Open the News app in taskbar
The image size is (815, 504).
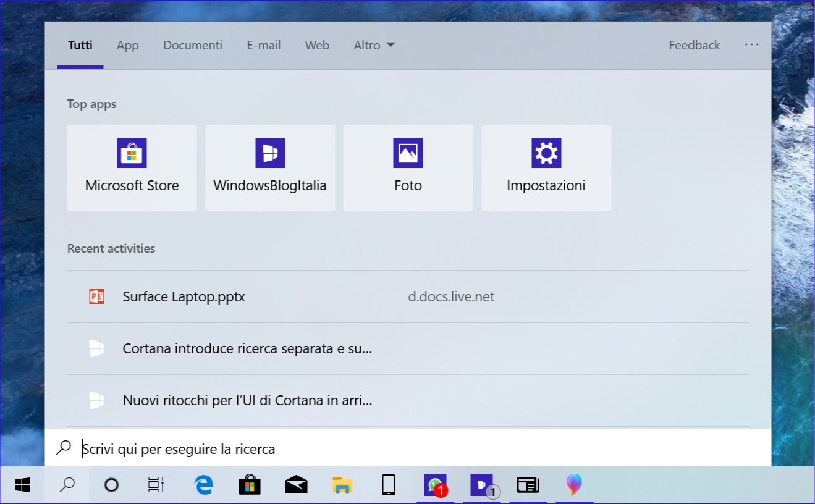tap(528, 485)
